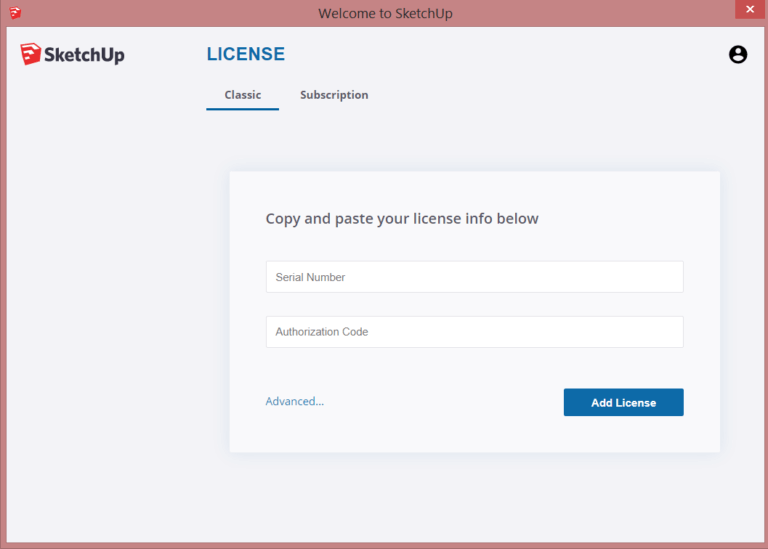Click empty title bar area right of title
This screenshot has width=768, height=549.
coord(600,14)
